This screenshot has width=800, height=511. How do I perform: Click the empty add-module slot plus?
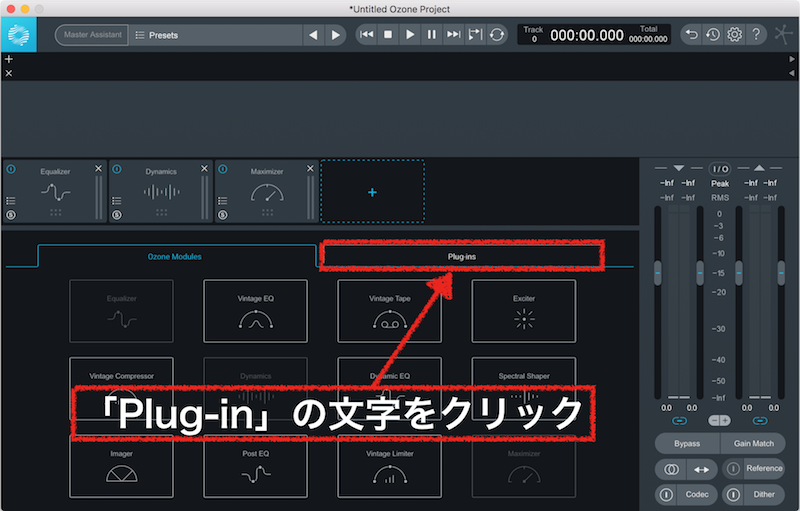coord(372,192)
